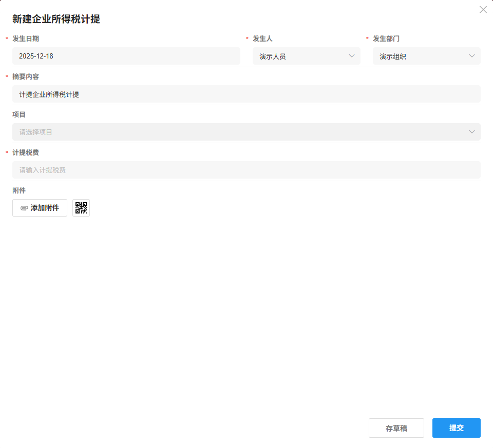Image resolution: width=493 pixels, height=448 pixels.
Task: Click 存草稿 to save draft
Action: click(x=396, y=427)
